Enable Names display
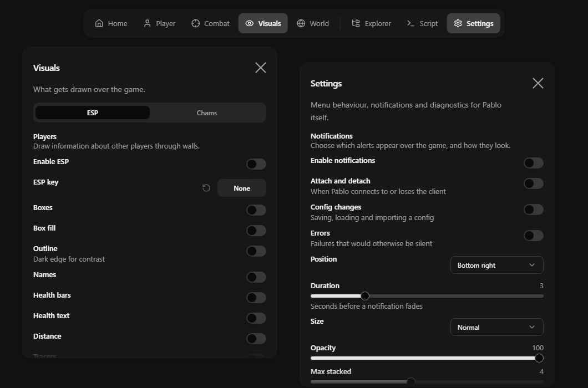The image size is (588, 388). tap(256, 277)
